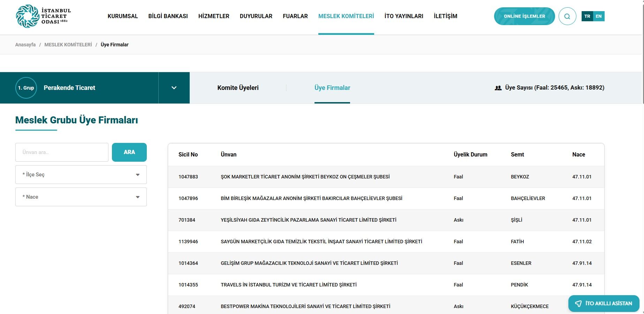Click Nace code 47.11.02
Image resolution: width=644 pixels, height=314 pixels.
coord(582,242)
